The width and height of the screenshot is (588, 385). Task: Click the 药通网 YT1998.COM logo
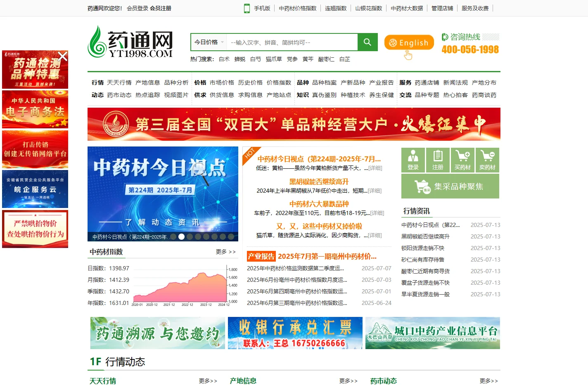tap(130, 42)
